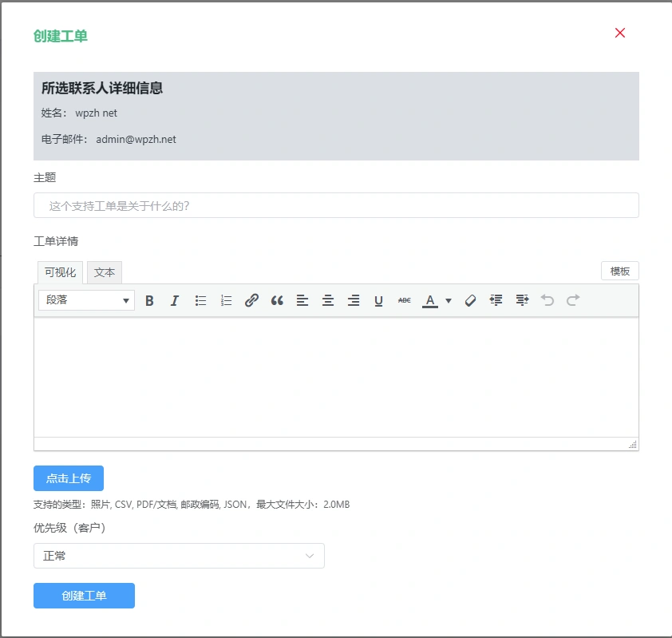Open the 段落 paragraph style dropdown
Screen dimensions: 672x638
pyautogui.click(x=86, y=300)
